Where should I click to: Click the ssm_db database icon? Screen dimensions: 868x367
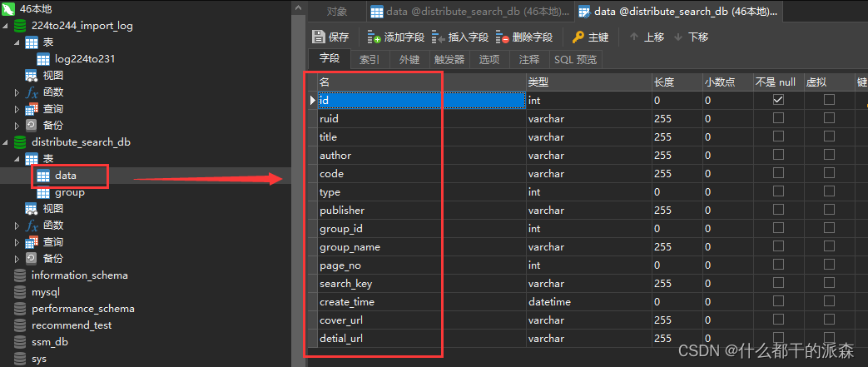click(20, 342)
